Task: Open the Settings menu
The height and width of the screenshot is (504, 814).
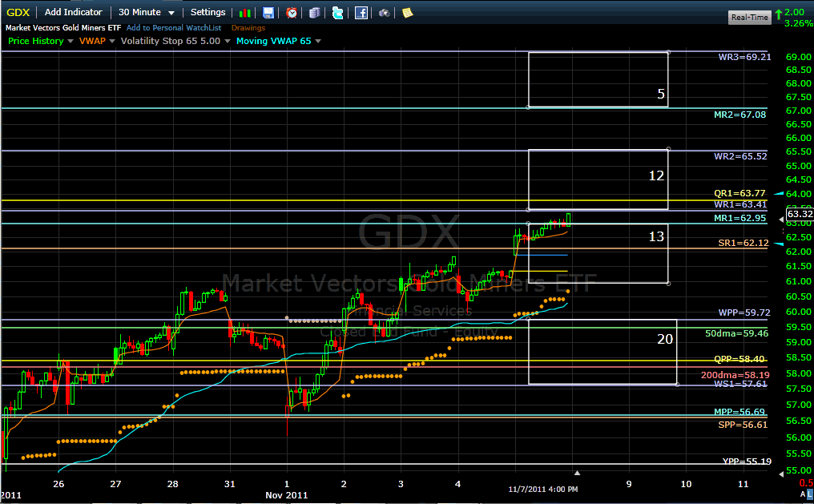Action: click(208, 12)
